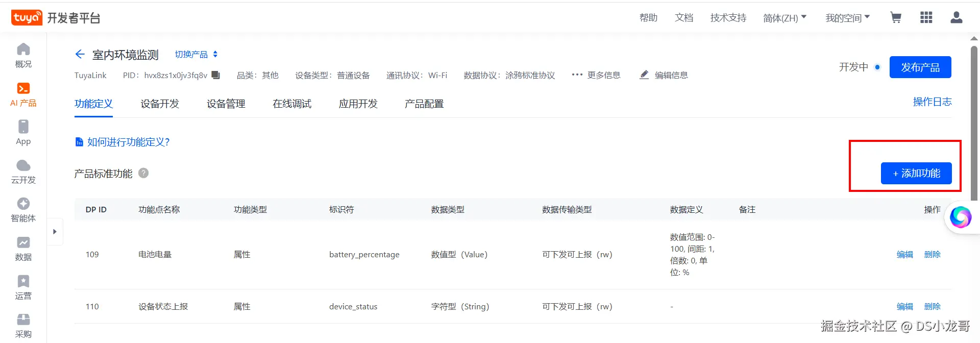Screen dimensions: 980x343
Task: Expand the collapsed sidebar arrow handle
Action: [x=55, y=232]
